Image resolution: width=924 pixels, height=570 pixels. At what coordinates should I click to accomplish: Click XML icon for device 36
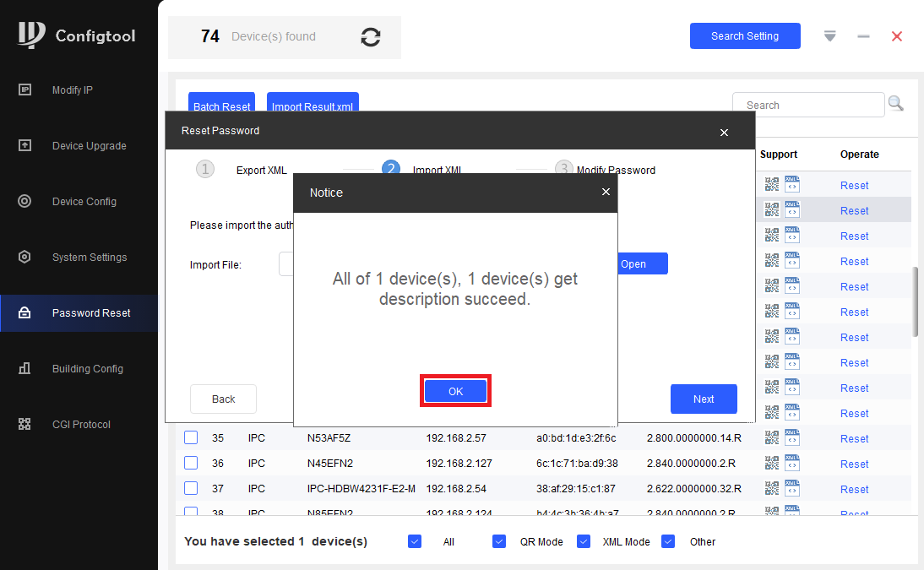(792, 463)
